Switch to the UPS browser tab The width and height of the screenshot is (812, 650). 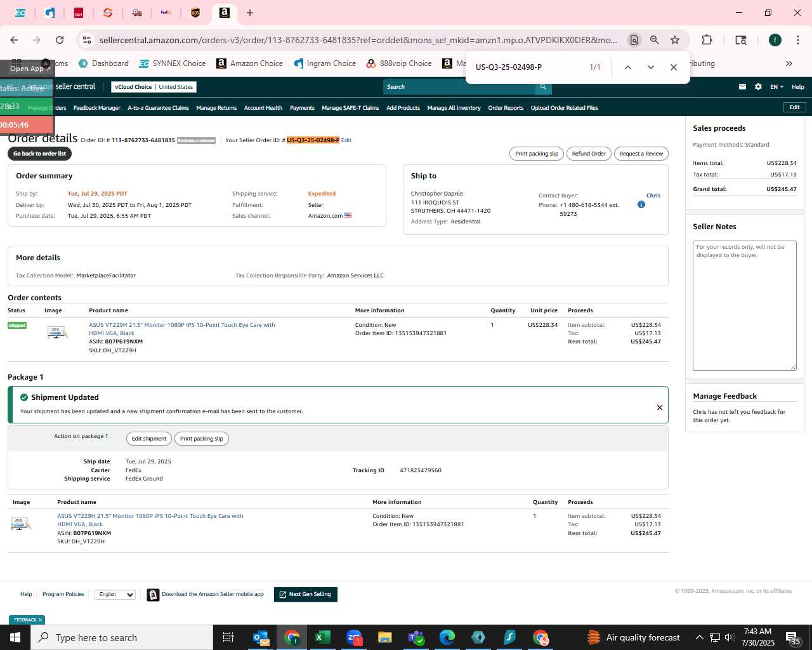coord(195,13)
